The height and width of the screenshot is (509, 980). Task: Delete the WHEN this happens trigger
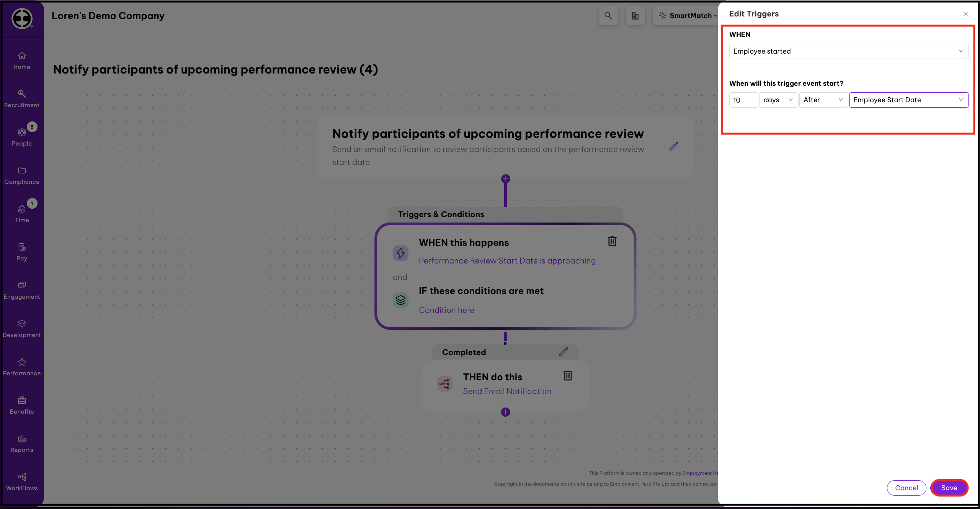612,241
